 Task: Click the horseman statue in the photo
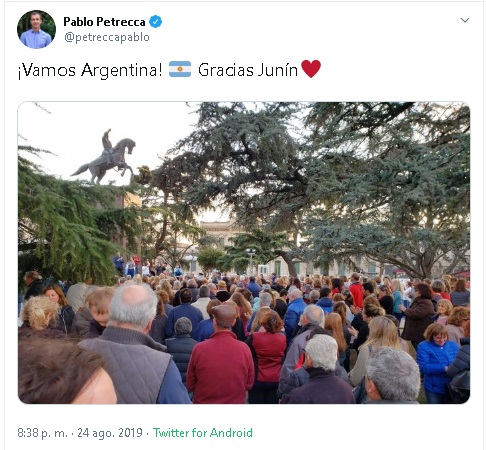105,157
